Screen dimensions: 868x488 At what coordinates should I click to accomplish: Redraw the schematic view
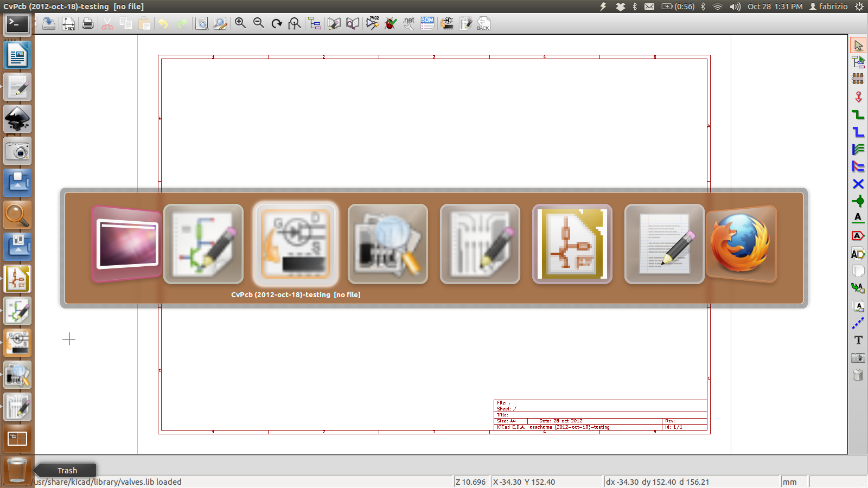(277, 23)
